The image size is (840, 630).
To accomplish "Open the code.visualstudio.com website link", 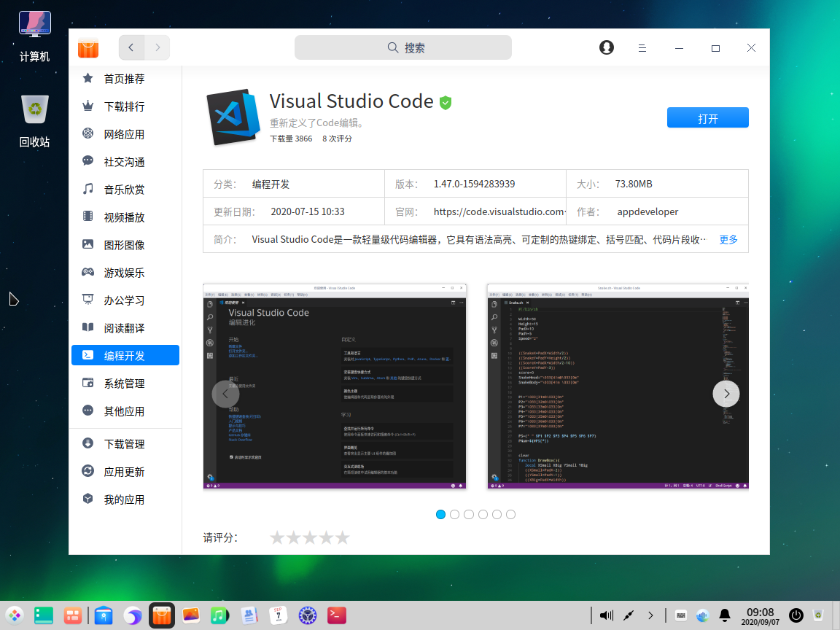I will click(x=499, y=211).
